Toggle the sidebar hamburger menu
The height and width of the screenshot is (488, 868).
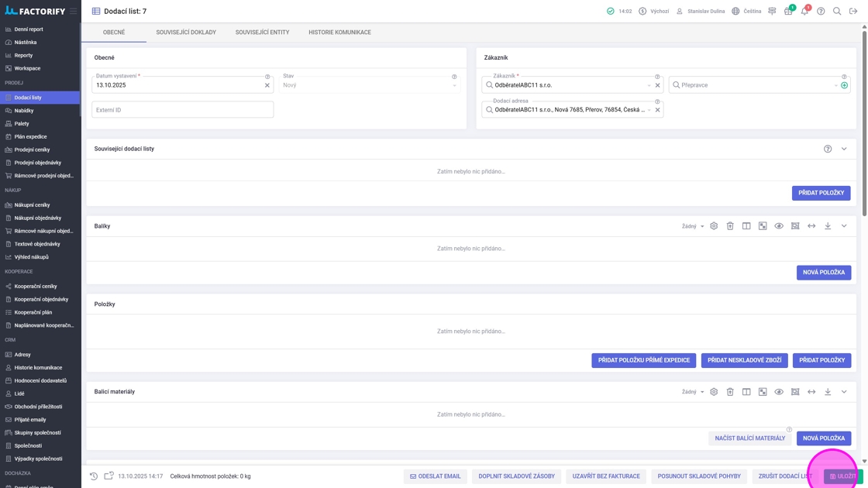click(74, 12)
